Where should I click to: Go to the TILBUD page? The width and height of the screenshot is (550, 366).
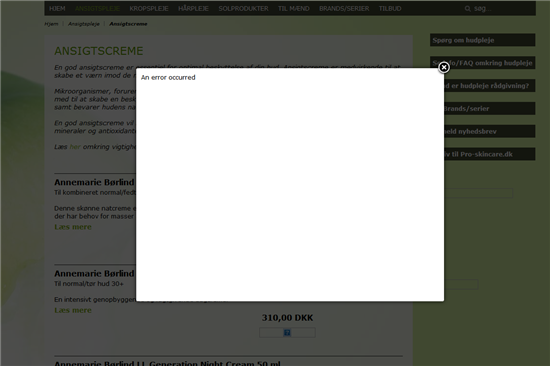pyautogui.click(x=390, y=8)
